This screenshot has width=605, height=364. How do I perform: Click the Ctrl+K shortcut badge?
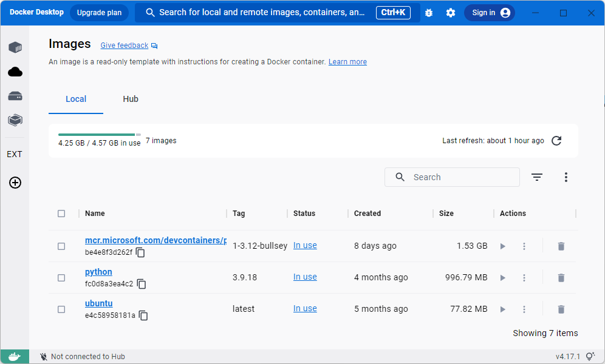(393, 13)
